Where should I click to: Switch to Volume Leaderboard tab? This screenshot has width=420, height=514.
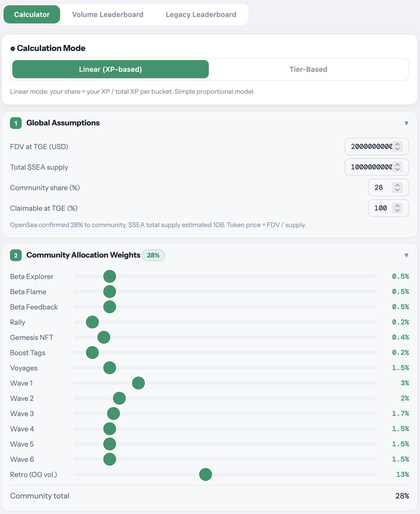[x=108, y=15]
